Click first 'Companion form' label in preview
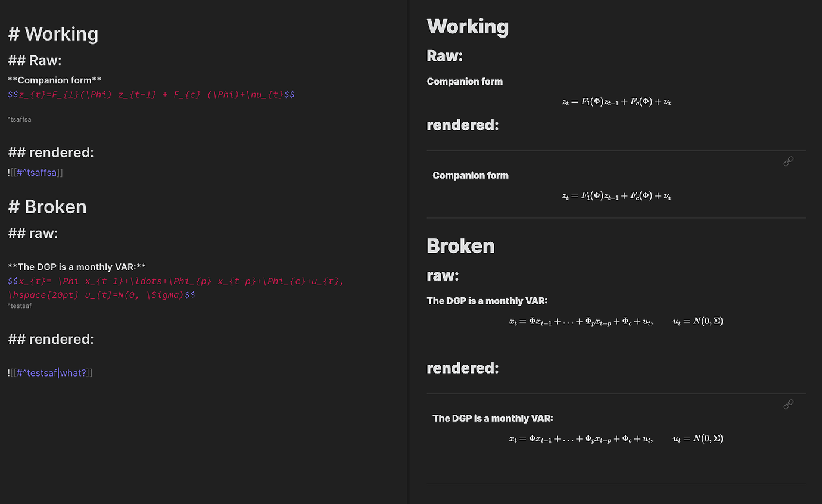 pyautogui.click(x=465, y=82)
